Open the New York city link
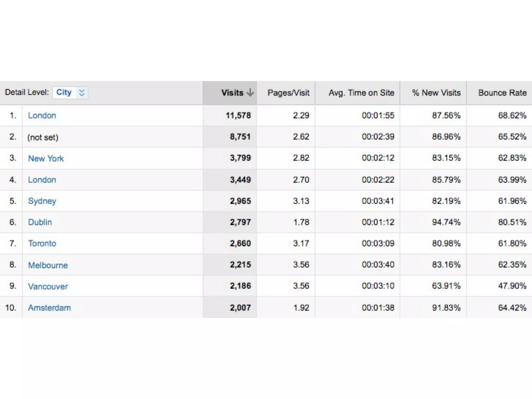Image resolution: width=532 pixels, height=399 pixels. click(x=46, y=158)
